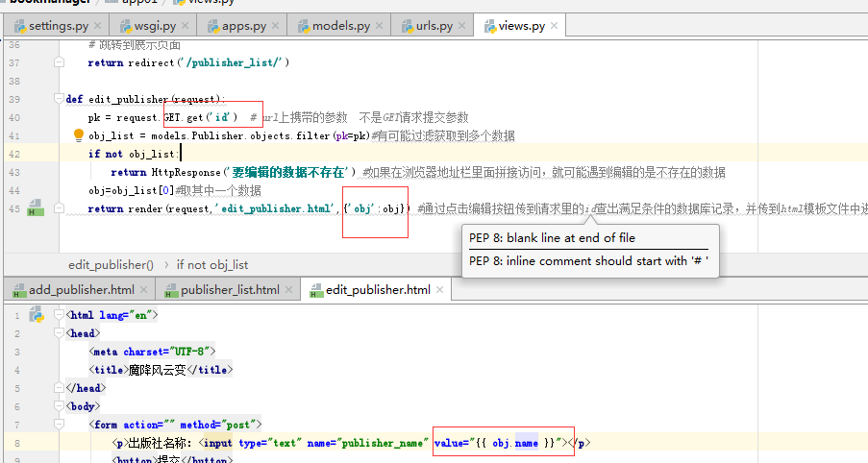This screenshot has height=463, width=868.
Task: Click the HTML template gutter icon on line 45
Action: coord(36,208)
